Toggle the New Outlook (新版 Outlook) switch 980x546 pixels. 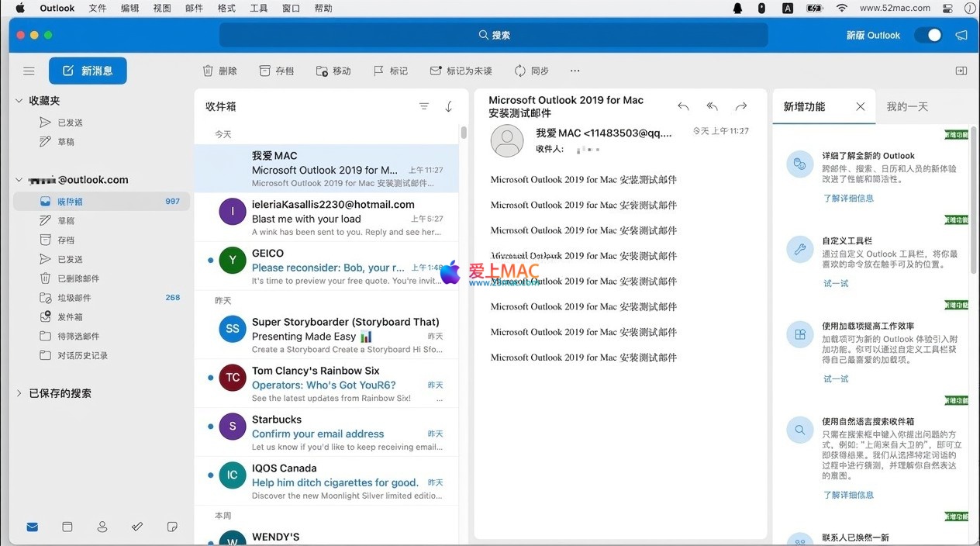coord(928,35)
